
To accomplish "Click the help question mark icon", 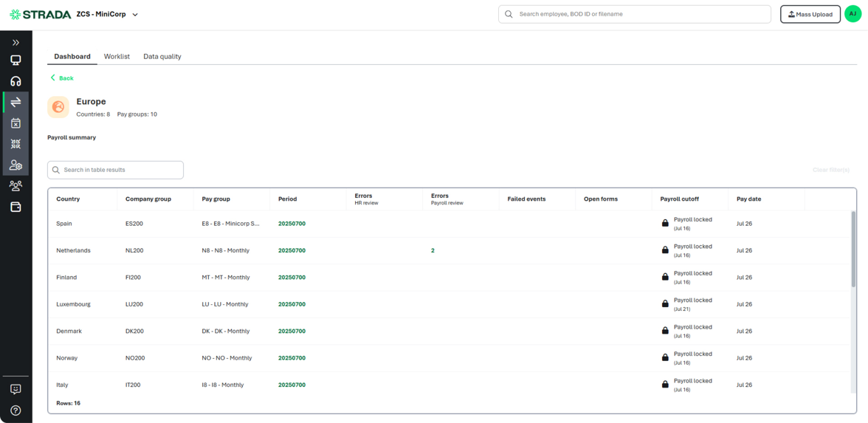I will coord(15,410).
